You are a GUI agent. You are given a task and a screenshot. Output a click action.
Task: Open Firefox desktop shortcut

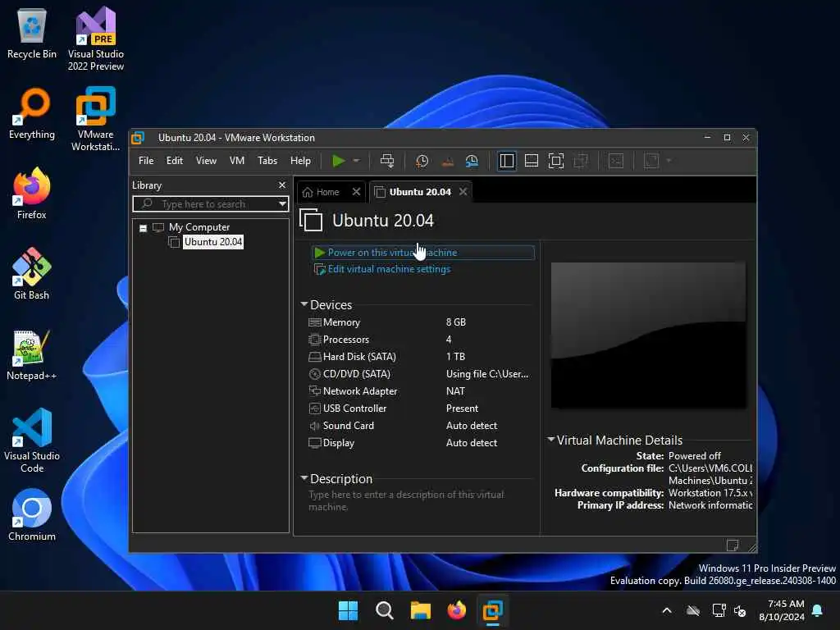tap(32, 194)
